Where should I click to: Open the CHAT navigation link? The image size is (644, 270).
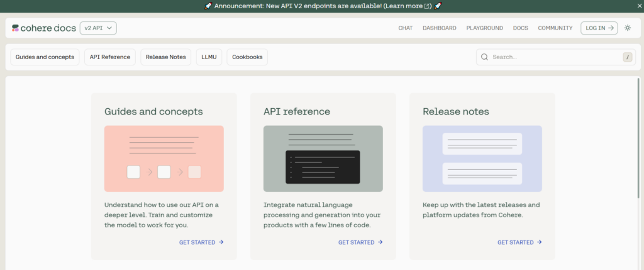coord(406,28)
